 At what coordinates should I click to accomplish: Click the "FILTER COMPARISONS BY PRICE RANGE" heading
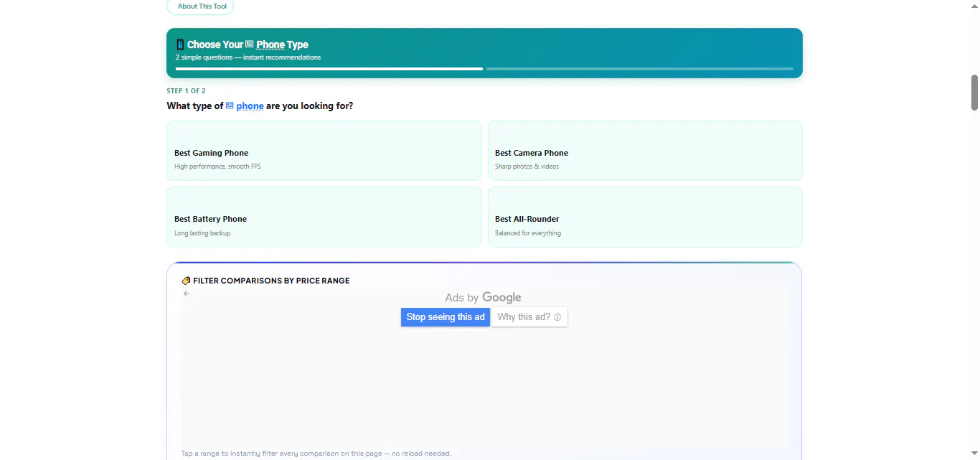coord(271,281)
